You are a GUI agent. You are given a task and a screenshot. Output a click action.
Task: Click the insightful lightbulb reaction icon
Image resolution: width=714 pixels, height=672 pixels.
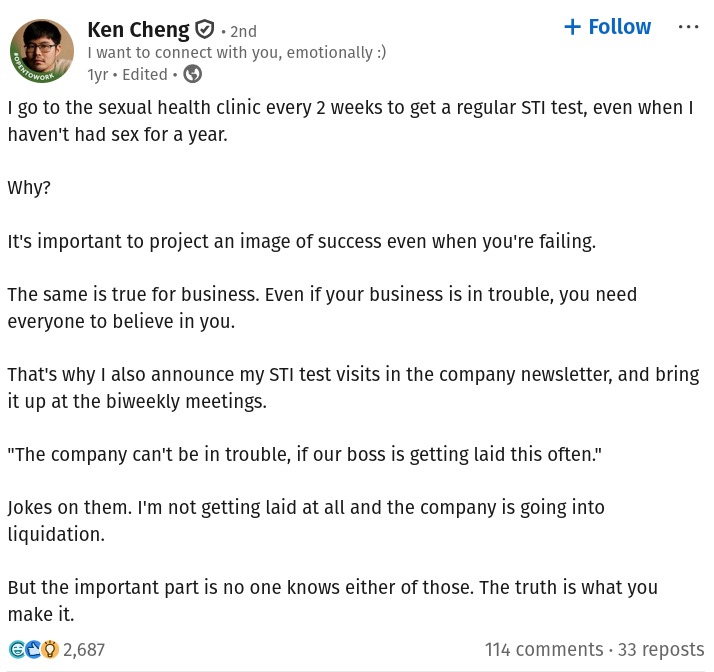[49, 650]
